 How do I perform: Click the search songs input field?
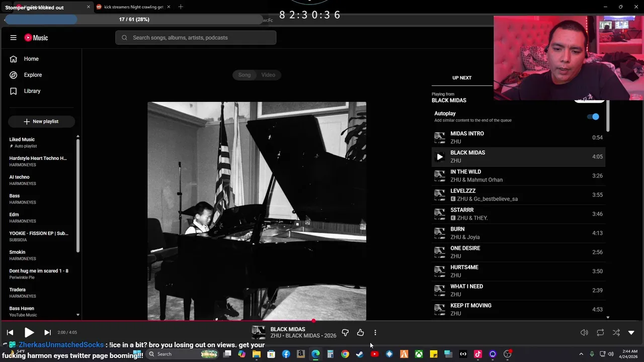[x=196, y=38]
